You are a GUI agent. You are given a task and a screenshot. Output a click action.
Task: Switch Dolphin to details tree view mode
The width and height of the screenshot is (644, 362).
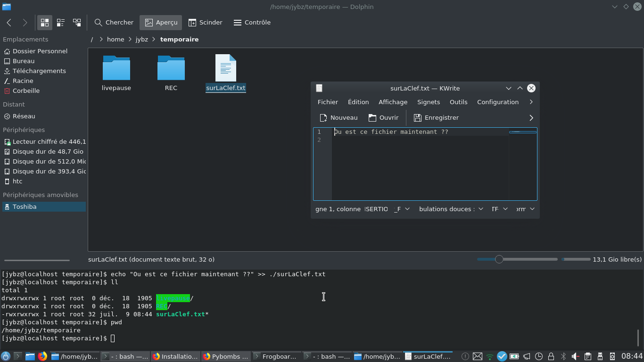(77, 22)
